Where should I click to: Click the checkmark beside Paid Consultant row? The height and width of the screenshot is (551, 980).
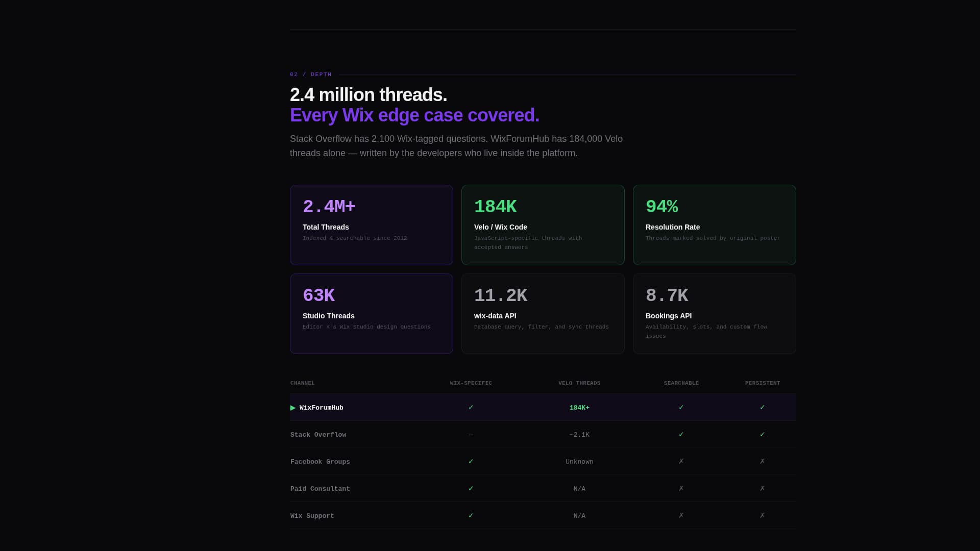[471, 488]
